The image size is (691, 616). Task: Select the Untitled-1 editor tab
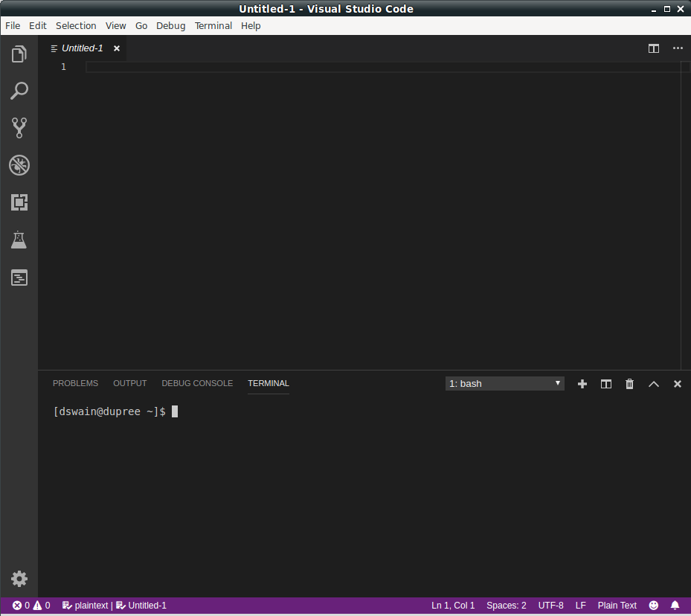click(82, 48)
